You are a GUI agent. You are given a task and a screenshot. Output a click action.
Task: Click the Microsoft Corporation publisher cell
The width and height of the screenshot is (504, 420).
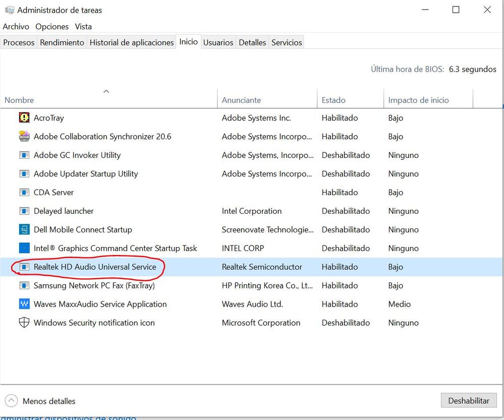(261, 323)
